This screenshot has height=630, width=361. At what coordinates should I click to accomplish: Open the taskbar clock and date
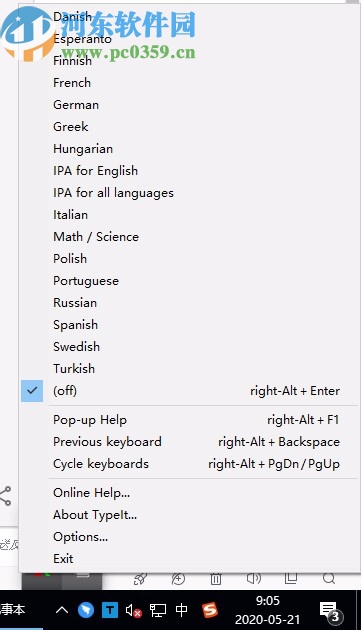(268, 610)
